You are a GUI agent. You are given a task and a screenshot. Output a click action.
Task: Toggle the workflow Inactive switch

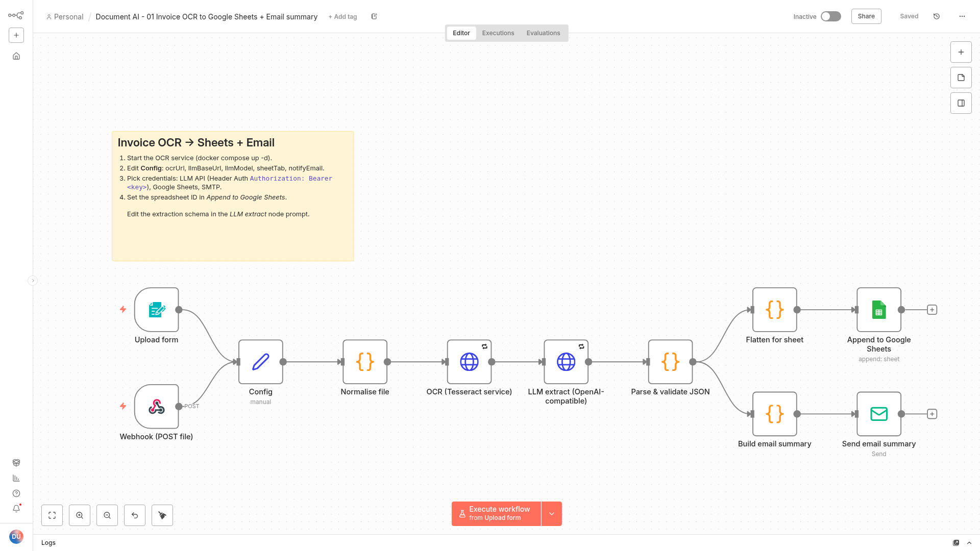831,16
